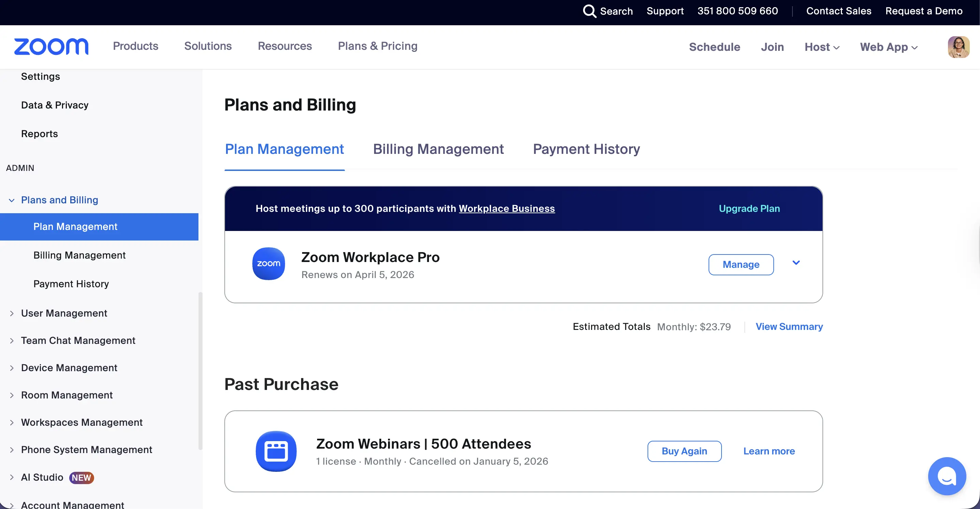
Task: Click the Zoom Webinars calendar icon
Action: pyautogui.click(x=276, y=451)
